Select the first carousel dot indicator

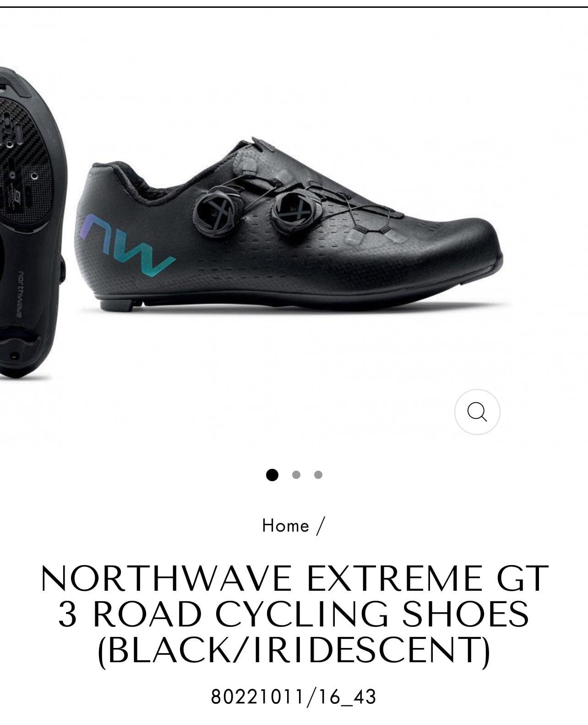pyautogui.click(x=272, y=475)
